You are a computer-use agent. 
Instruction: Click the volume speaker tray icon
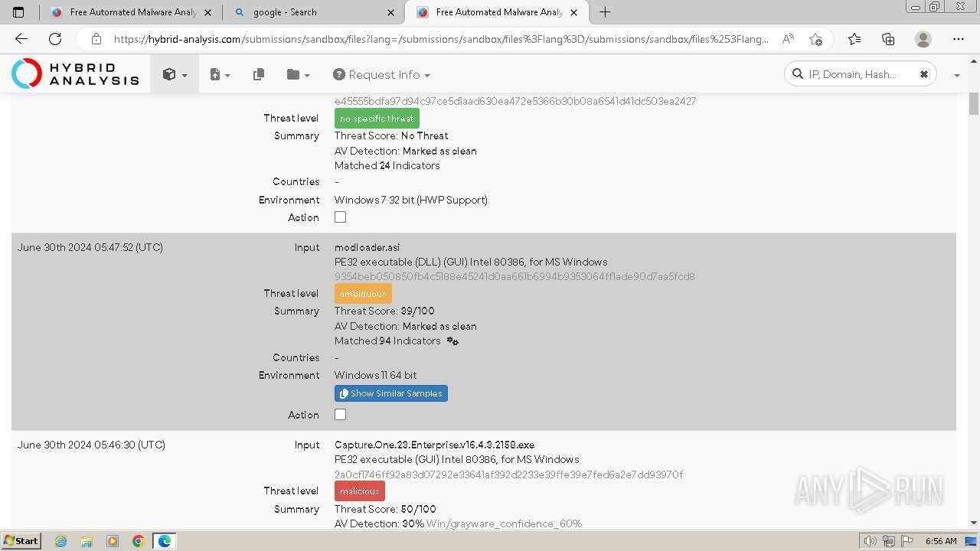[x=871, y=541]
